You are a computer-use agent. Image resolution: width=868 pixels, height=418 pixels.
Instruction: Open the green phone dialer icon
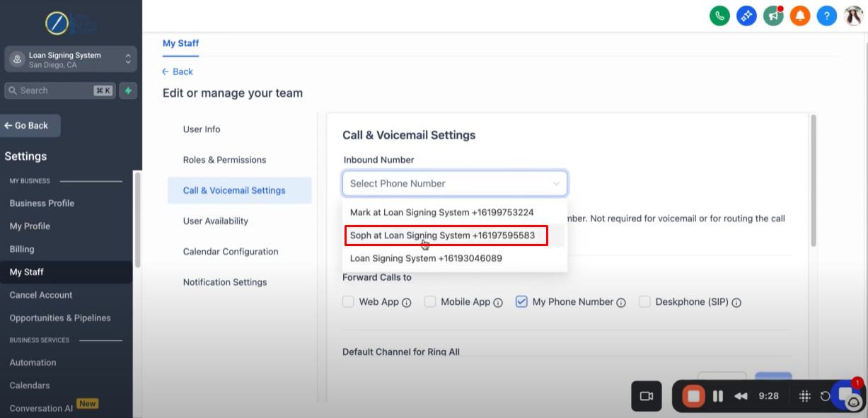pyautogui.click(x=719, y=16)
